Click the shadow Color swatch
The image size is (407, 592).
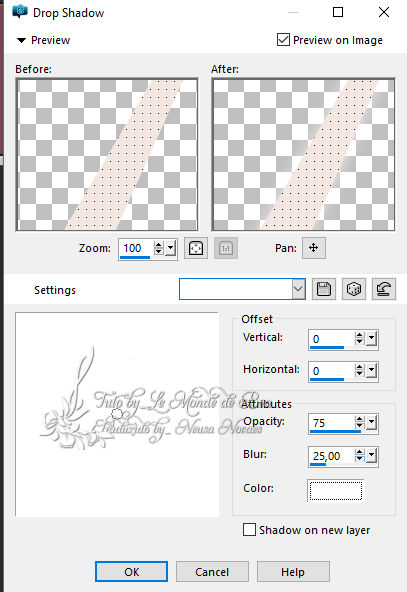coord(336,490)
